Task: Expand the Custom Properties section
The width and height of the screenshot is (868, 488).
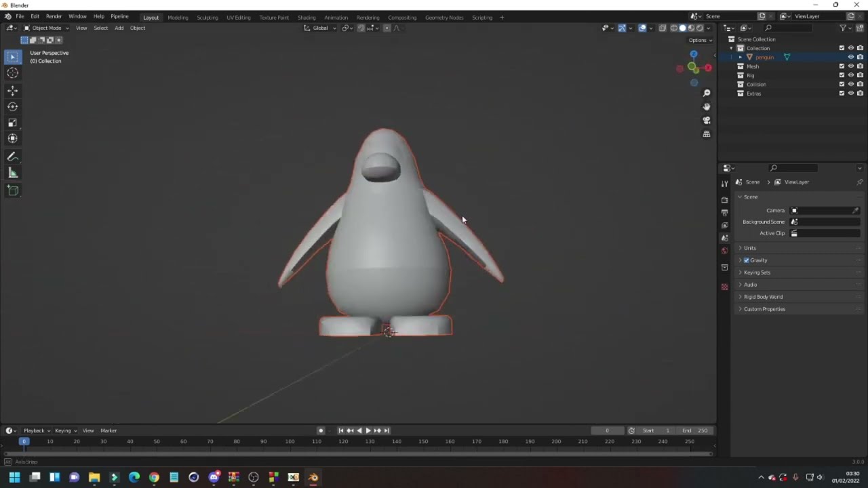Action: tap(764, 309)
